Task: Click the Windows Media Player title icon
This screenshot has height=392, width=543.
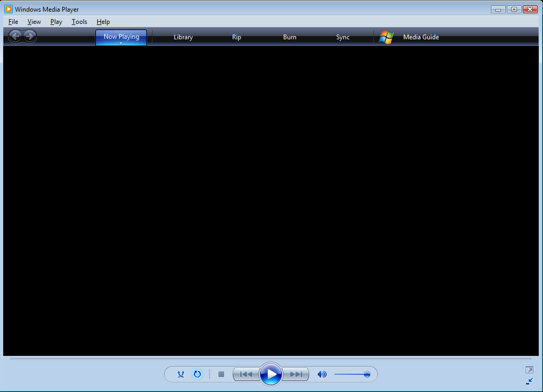Action: (x=9, y=9)
